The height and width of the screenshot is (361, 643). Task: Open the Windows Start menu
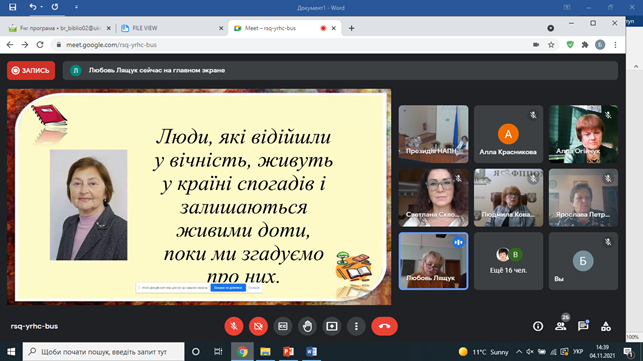tap(11, 352)
